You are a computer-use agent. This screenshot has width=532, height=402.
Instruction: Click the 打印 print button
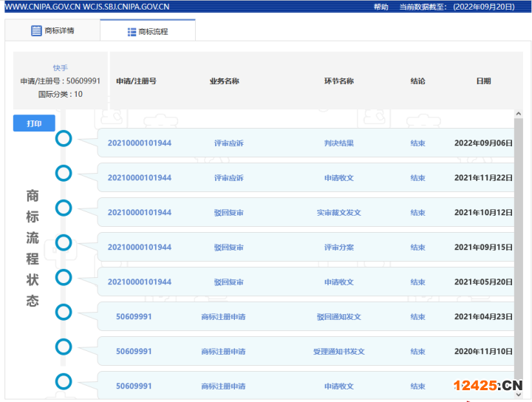point(34,123)
